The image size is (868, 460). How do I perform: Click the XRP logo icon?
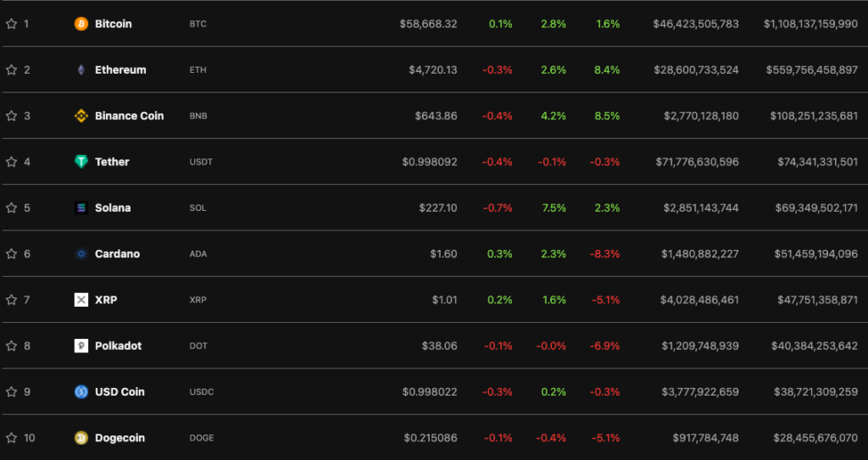81,300
